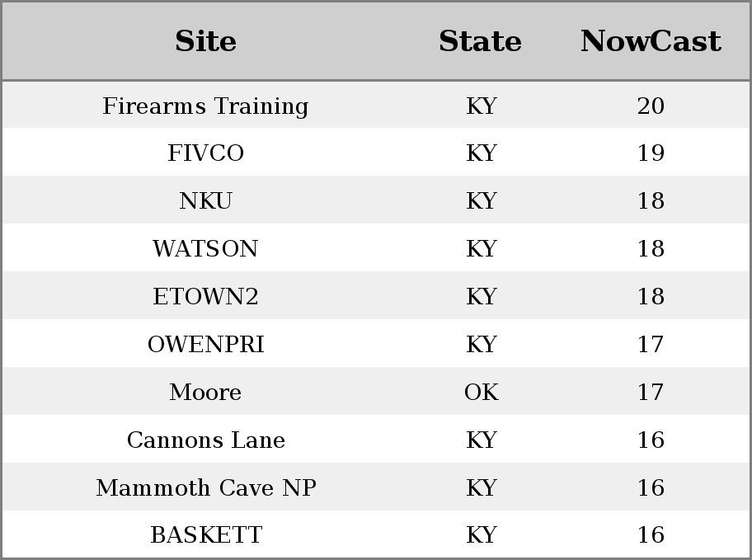Click NowCast value 19 in FIVCO row
Viewport: 752px width, 560px height.
pos(651,153)
